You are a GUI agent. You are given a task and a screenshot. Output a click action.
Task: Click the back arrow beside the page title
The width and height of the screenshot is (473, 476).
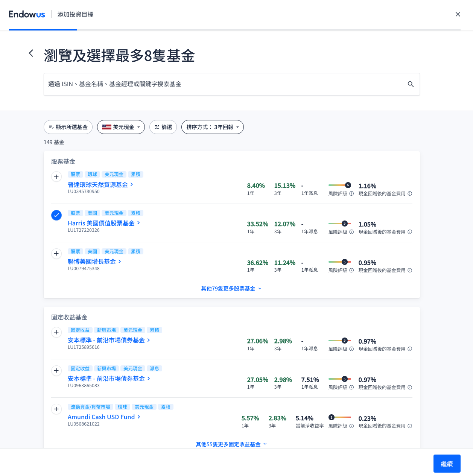click(31, 53)
